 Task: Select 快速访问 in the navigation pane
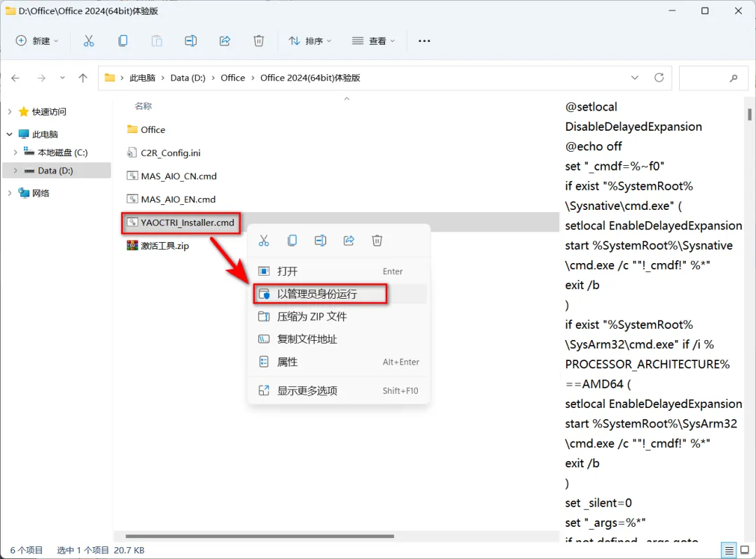pos(49,112)
